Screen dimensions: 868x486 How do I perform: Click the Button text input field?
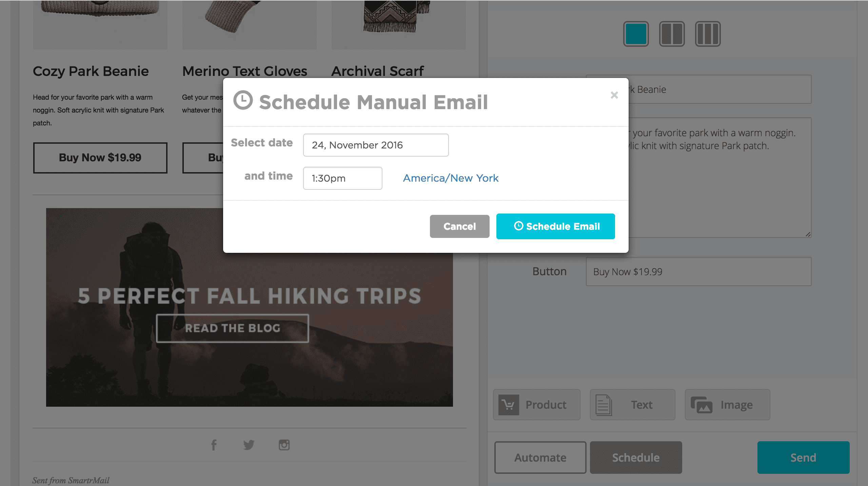point(698,271)
